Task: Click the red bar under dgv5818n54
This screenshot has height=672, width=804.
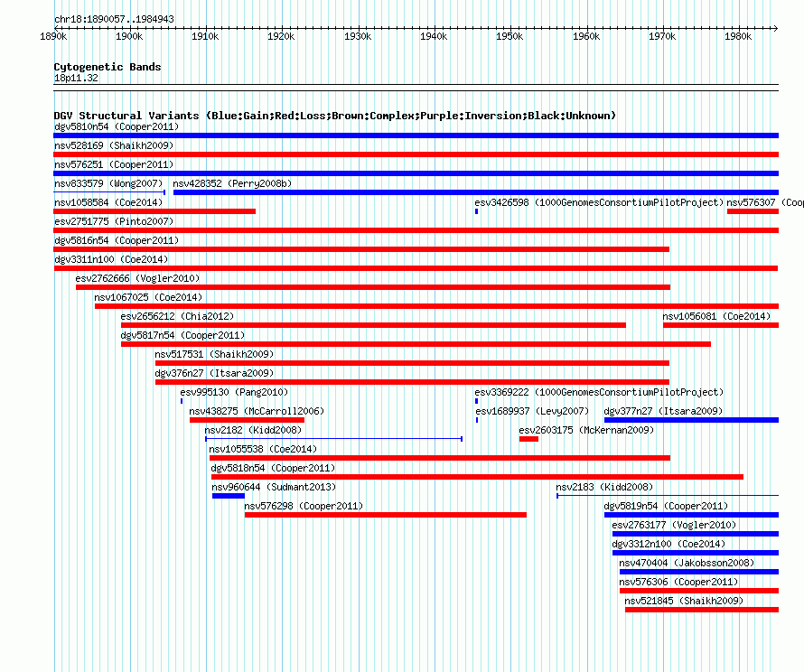Action: point(477,477)
